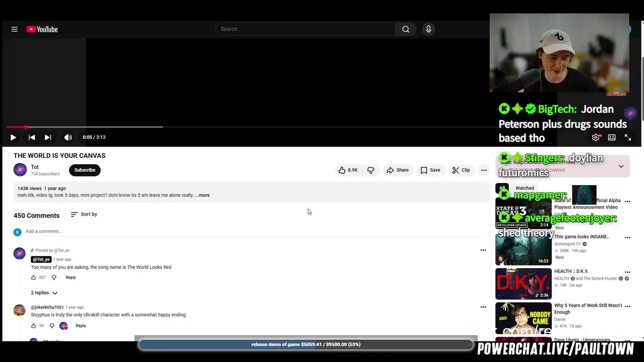Open the Tot channel name link
644x362 pixels.
(x=35, y=167)
